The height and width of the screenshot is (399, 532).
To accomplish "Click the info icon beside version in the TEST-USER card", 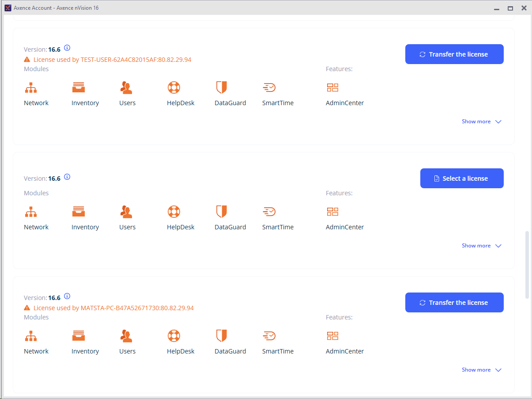I will click(x=67, y=48).
